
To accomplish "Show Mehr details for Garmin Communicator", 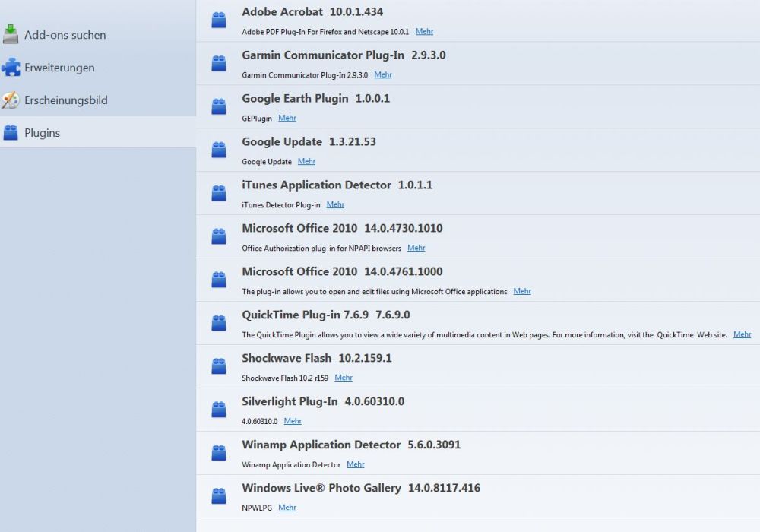I will click(383, 75).
